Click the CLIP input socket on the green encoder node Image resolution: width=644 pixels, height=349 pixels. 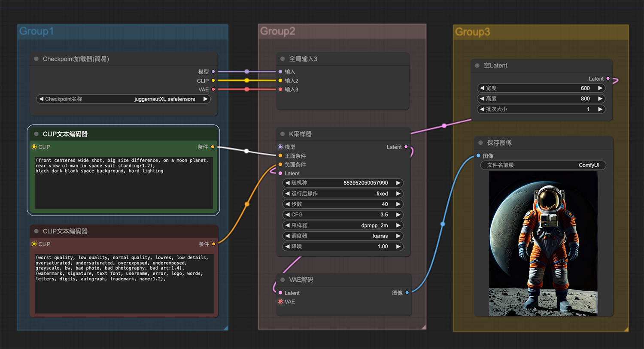34,147
